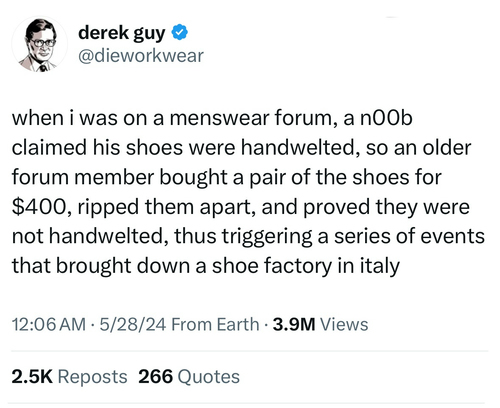Image resolution: width=500 pixels, height=408 pixels.
Task: View the Quotes list label
Action: pos(209,377)
